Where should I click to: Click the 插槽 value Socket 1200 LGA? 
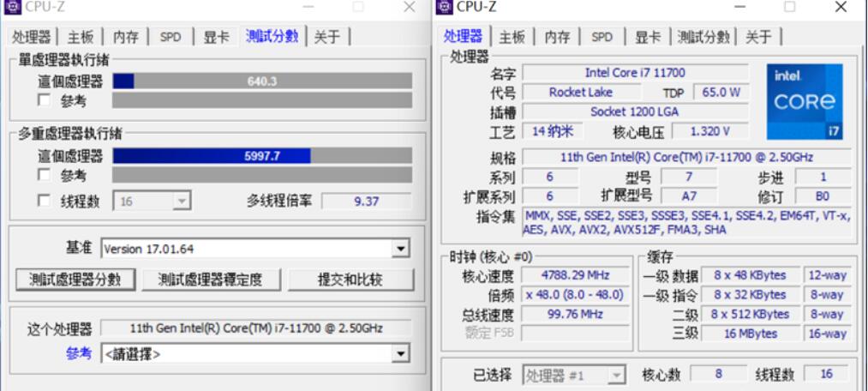pos(636,111)
